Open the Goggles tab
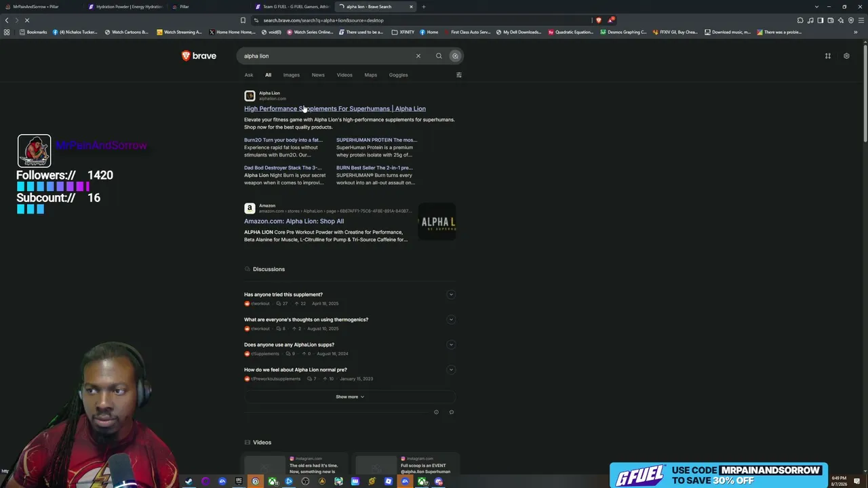Viewport: 868px width, 488px height. pyautogui.click(x=398, y=75)
